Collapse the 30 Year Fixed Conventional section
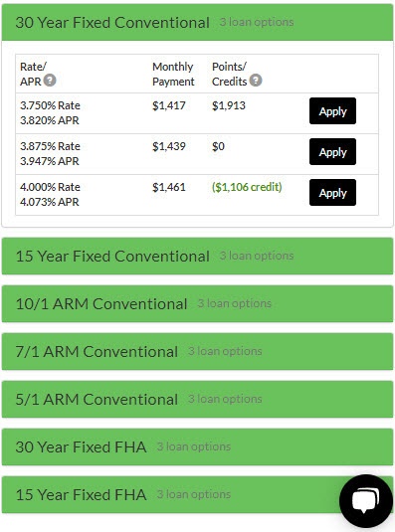395x532 pixels. pyautogui.click(x=197, y=23)
